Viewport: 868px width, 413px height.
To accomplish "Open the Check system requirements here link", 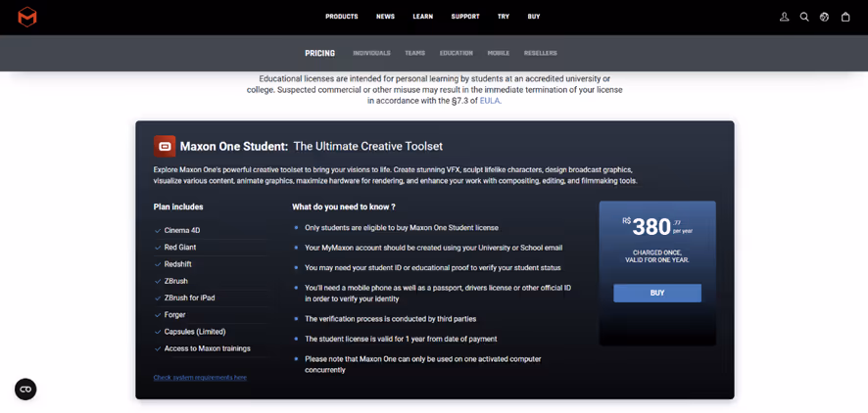I will point(200,378).
